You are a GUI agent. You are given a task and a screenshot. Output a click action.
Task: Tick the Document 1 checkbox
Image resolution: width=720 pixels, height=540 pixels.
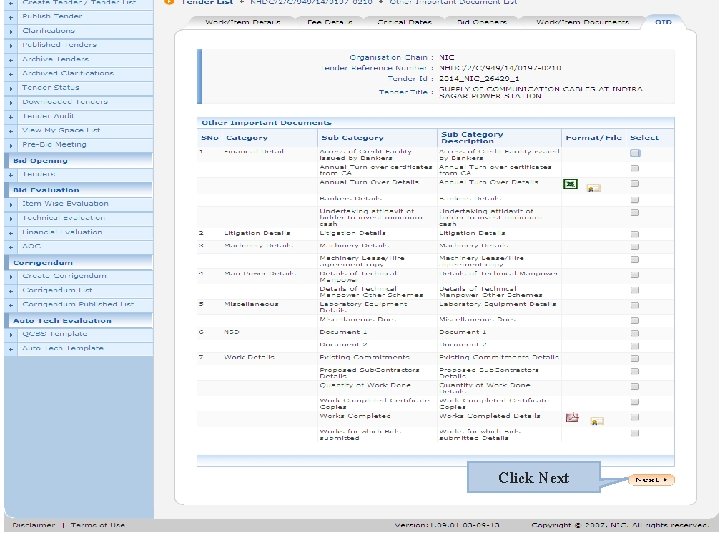[635, 333]
